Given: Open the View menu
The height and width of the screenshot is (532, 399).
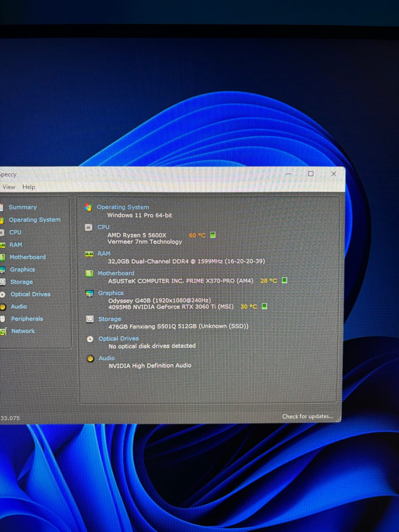Looking at the screenshot, I should pyautogui.click(x=9, y=187).
